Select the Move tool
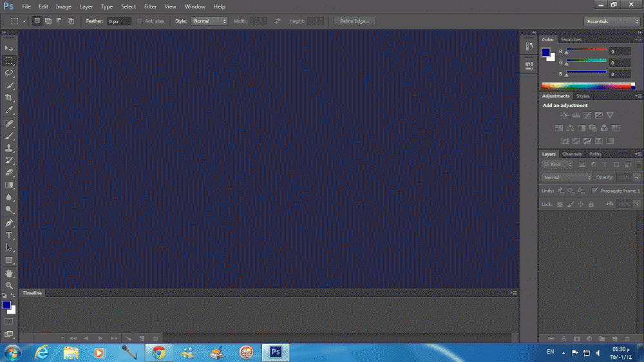The width and height of the screenshot is (644, 362). click(9, 48)
